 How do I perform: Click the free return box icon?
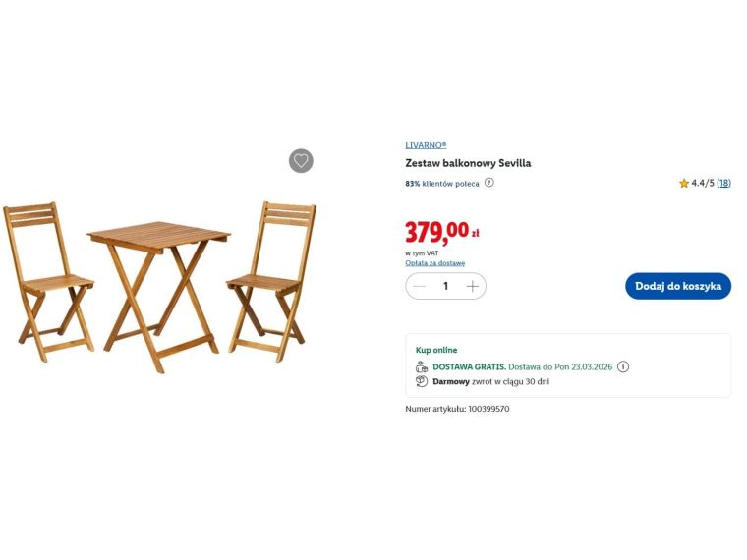click(421, 381)
